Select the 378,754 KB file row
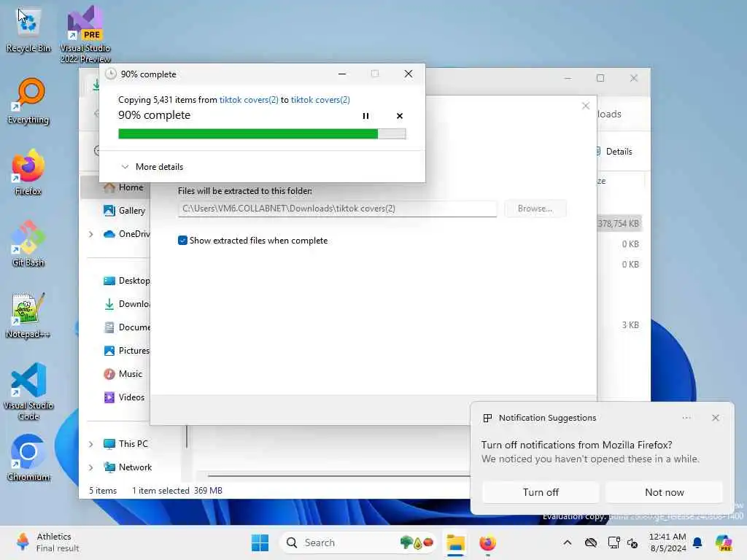This screenshot has height=560, width=747. 619,223
